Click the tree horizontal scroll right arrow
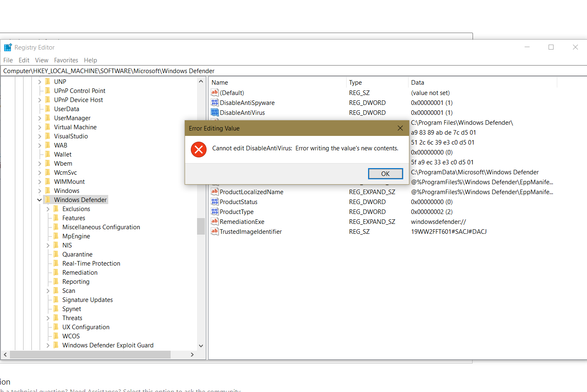 [192, 354]
